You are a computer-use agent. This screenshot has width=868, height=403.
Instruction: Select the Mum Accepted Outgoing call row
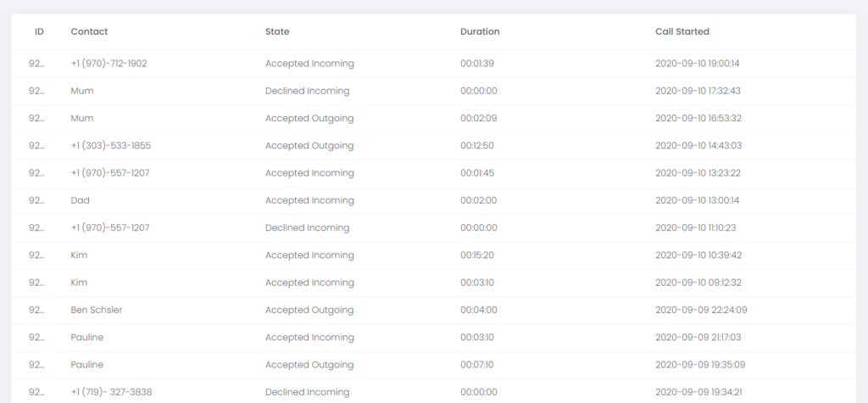coord(433,118)
